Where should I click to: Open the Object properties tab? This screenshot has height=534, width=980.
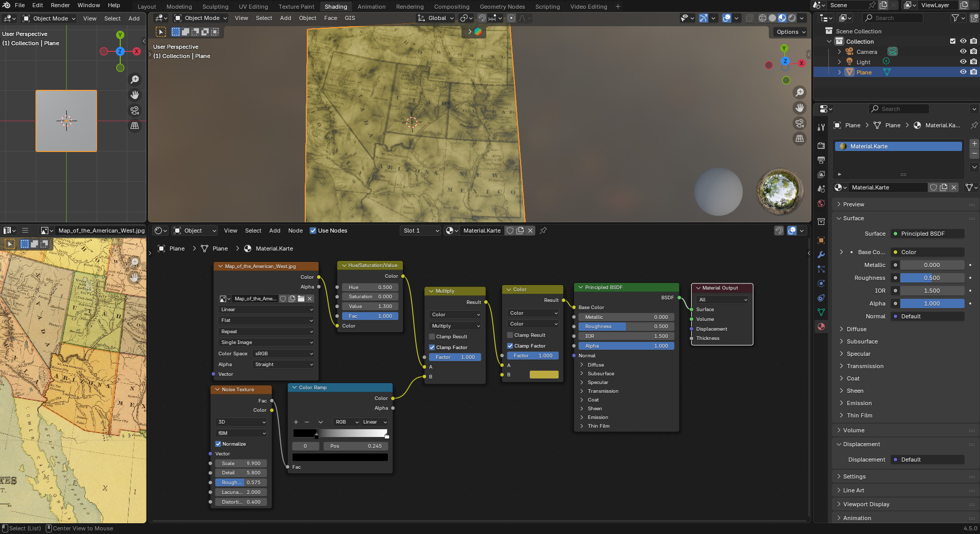point(821,240)
